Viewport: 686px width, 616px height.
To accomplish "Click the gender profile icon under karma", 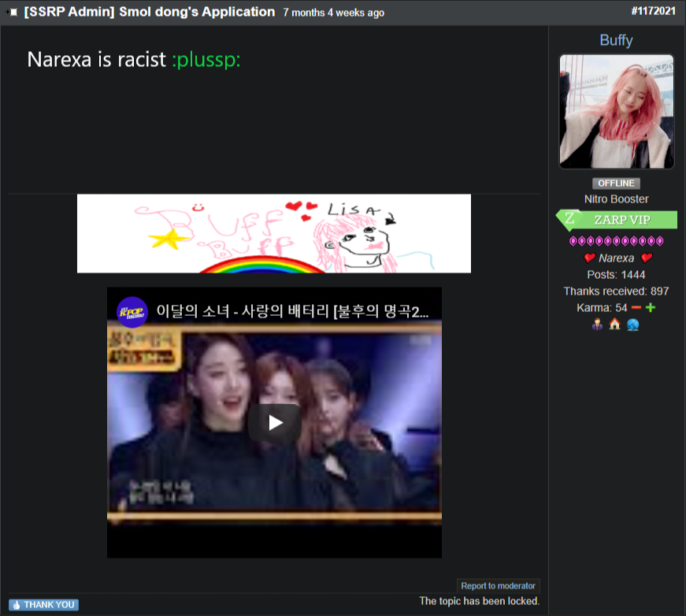I will pos(597,325).
